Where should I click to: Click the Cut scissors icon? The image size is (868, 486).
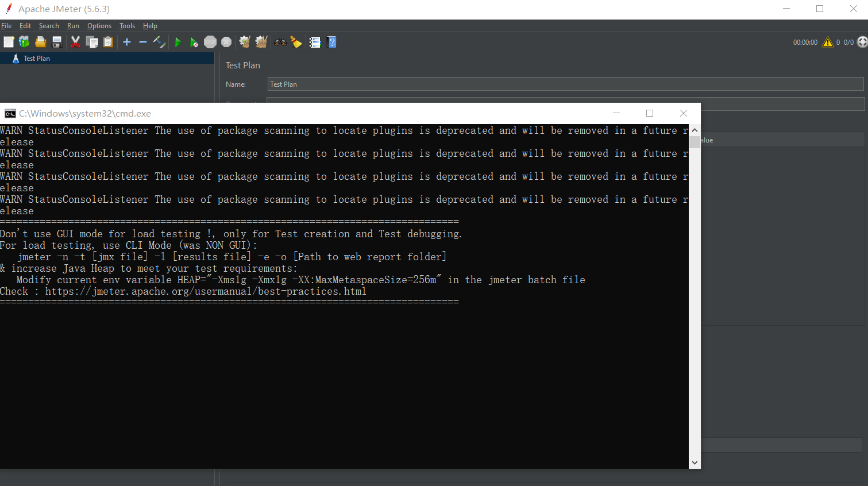[75, 42]
